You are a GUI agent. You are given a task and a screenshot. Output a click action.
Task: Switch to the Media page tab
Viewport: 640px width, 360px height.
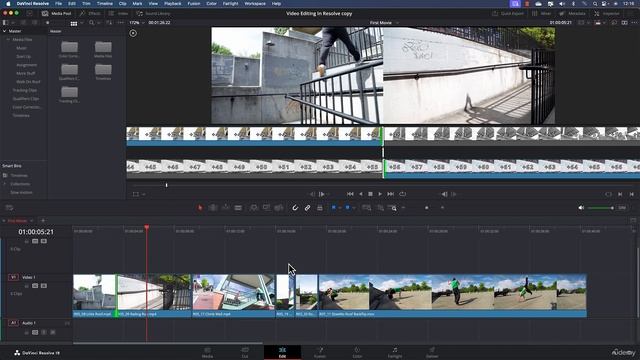tap(207, 353)
